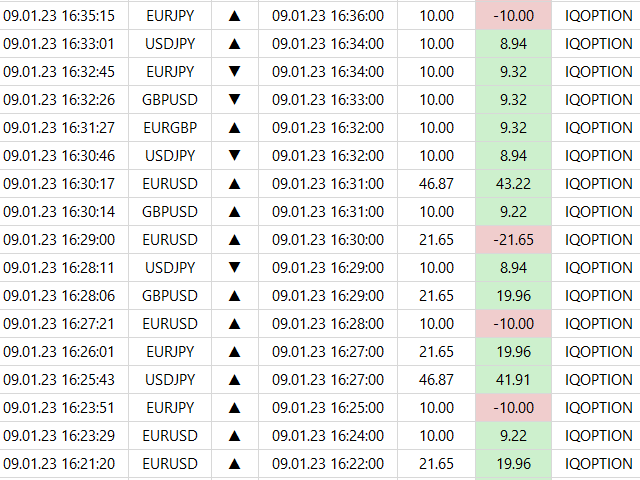Click the up arrow in the EURGBP row
Image resolution: width=640 pixels, height=480 pixels.
(234, 128)
